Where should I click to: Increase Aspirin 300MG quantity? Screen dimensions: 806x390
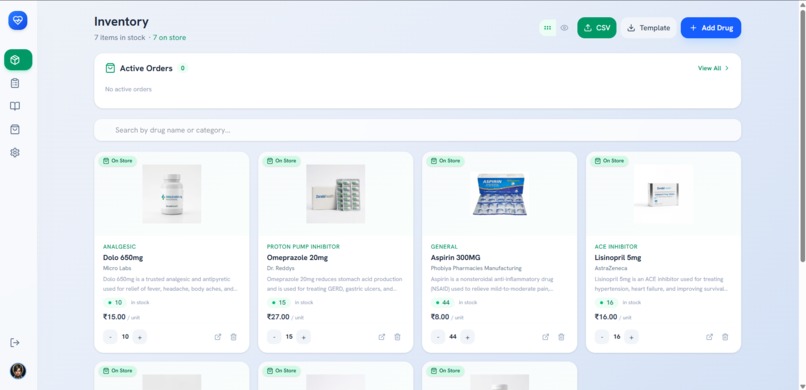(467, 337)
